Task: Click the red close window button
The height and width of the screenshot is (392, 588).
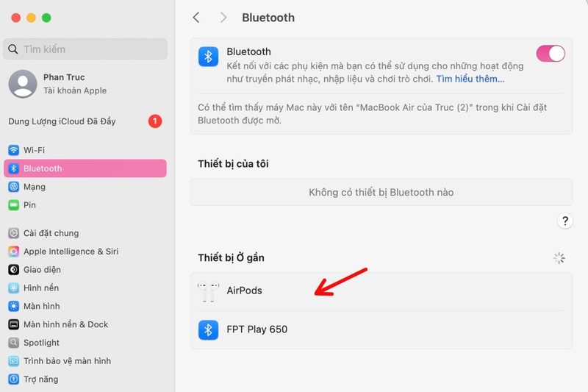Action: (15, 18)
